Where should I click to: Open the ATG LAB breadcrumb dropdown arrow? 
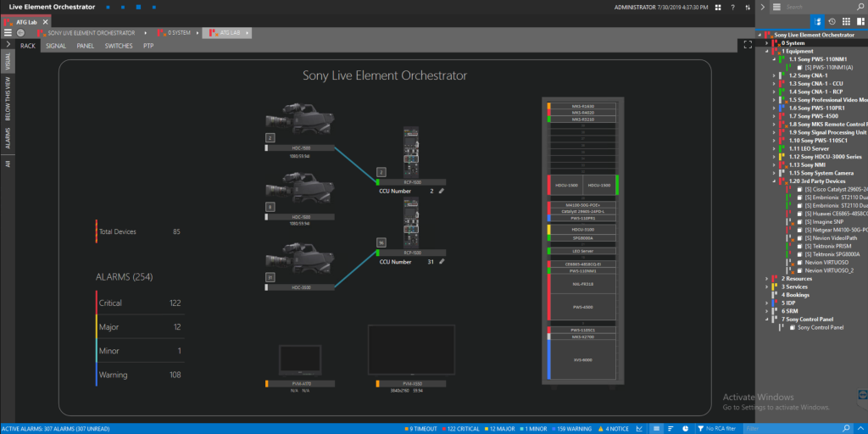click(247, 33)
